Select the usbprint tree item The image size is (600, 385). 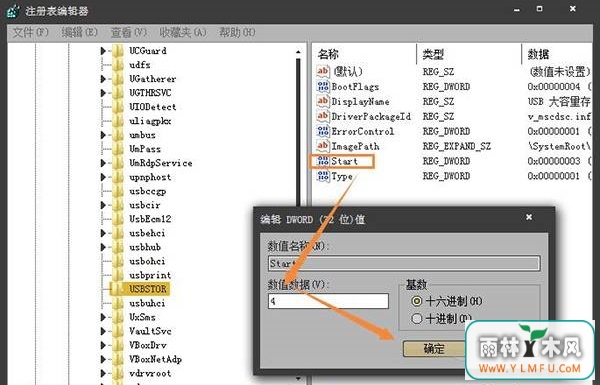150,275
